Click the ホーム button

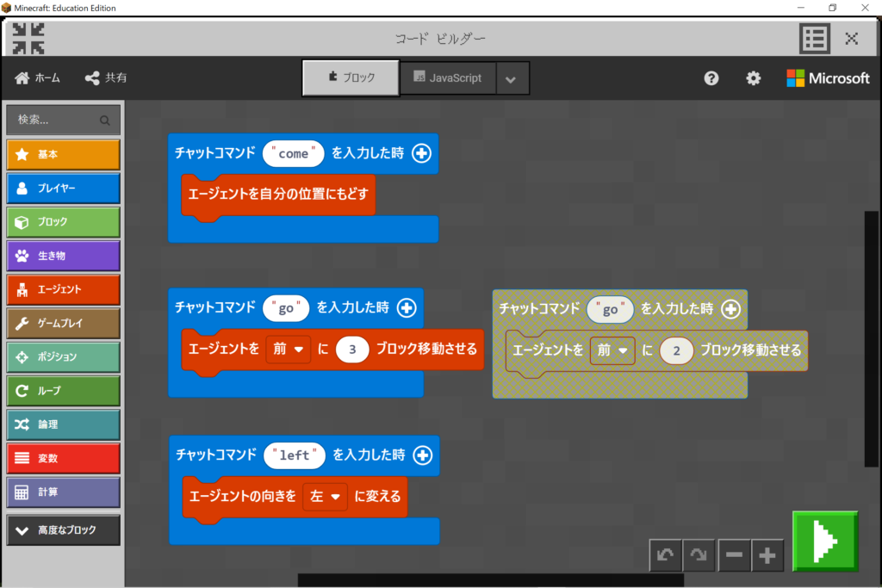pyautogui.click(x=38, y=78)
